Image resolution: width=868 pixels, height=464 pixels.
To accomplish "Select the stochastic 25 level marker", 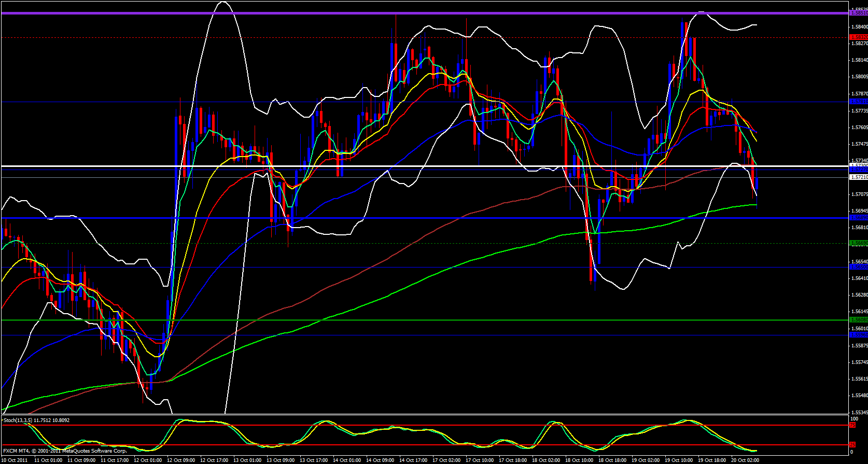I will [852, 445].
